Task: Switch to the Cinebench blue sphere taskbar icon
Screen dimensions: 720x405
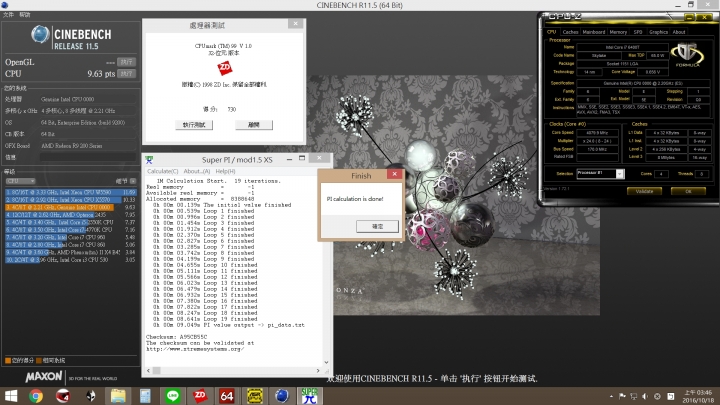Action: pyautogui.click(x=281, y=396)
